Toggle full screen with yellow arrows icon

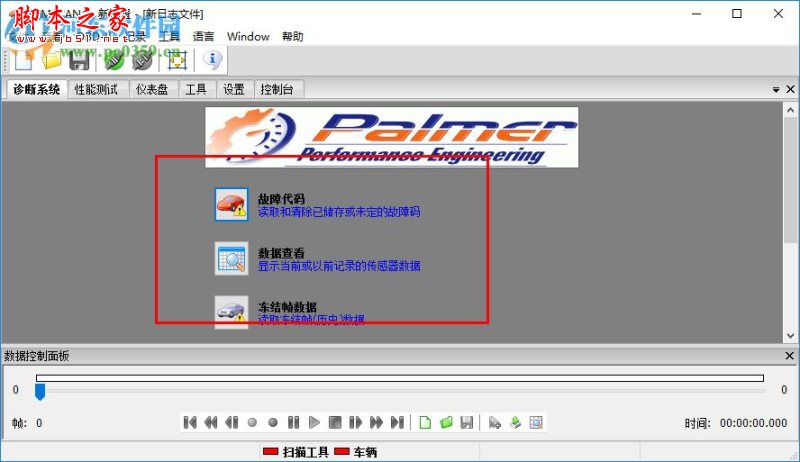177,61
